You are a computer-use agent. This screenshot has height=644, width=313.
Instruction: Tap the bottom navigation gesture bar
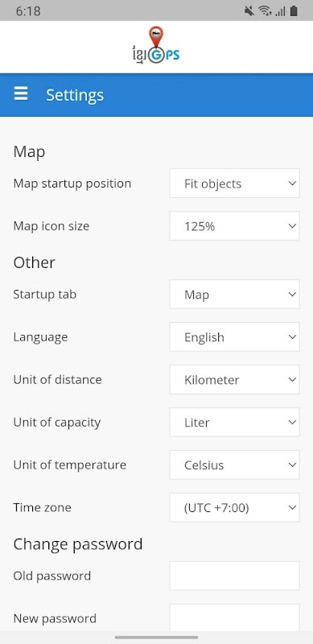coord(156,638)
